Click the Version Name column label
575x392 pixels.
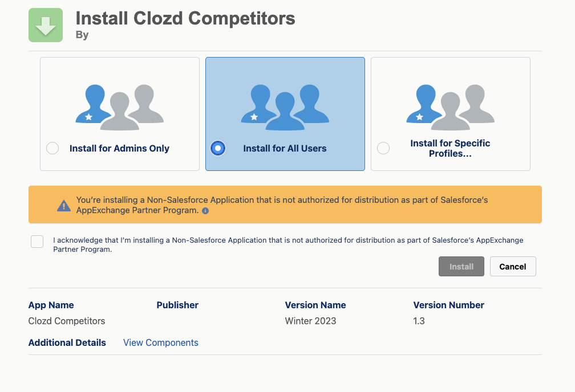click(315, 305)
